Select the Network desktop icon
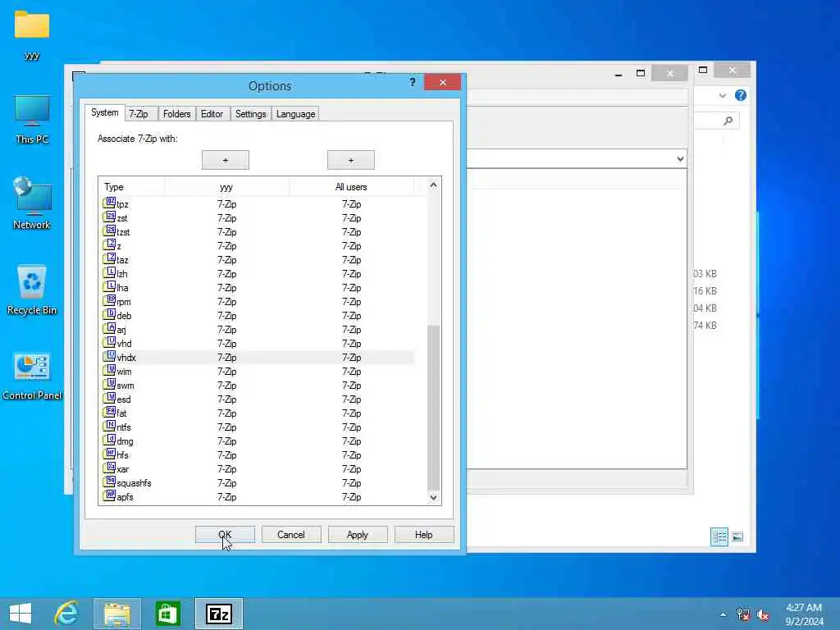This screenshot has width=840, height=630. [32, 203]
